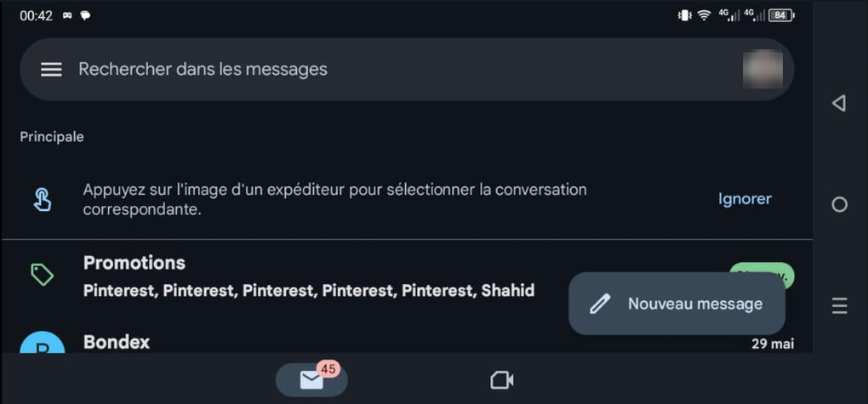The image size is (868, 404).
Task: Open the Promotions category
Action: pos(134,263)
